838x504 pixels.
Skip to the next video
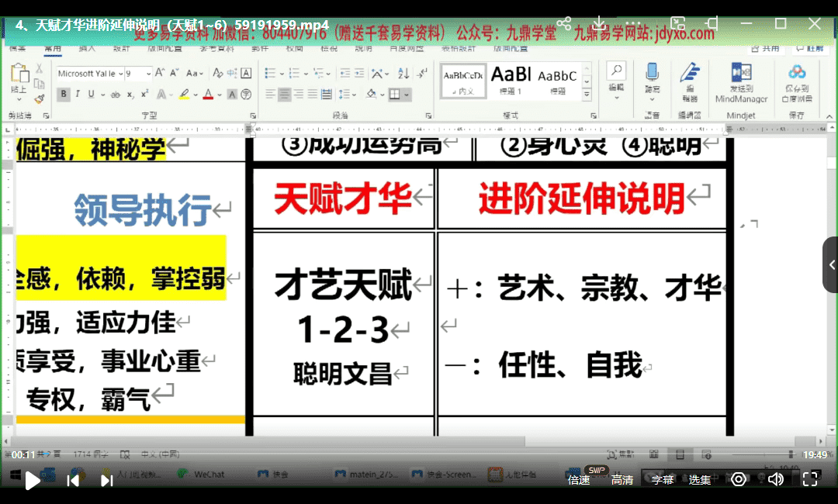point(106,480)
